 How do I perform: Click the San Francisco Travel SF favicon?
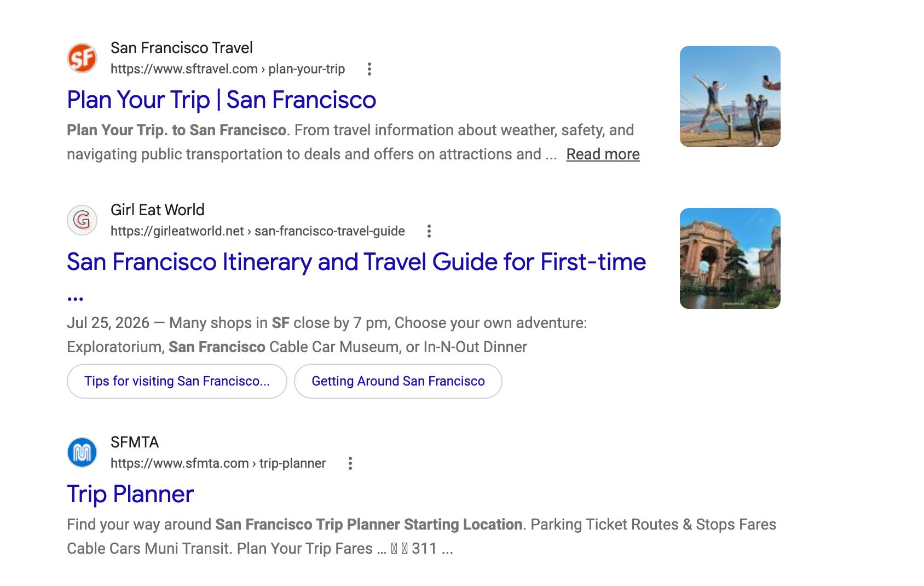[82, 58]
